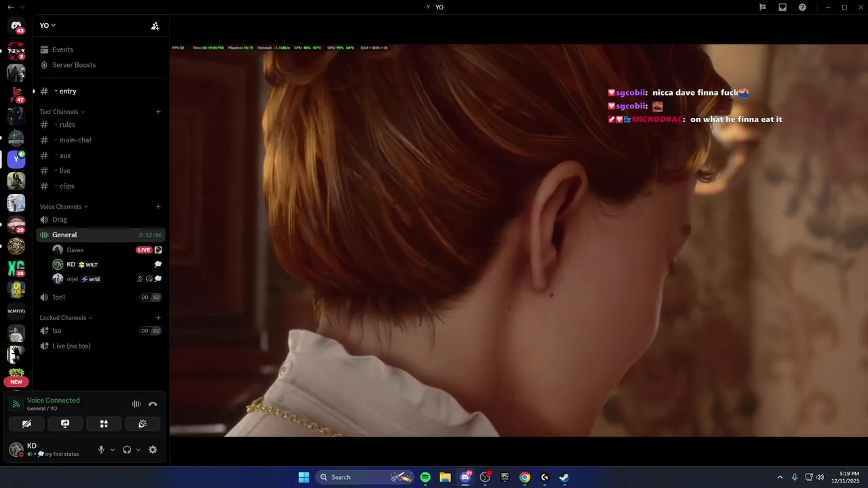Open the aux channel
Screen dimensions: 868x488
[x=100, y=155]
